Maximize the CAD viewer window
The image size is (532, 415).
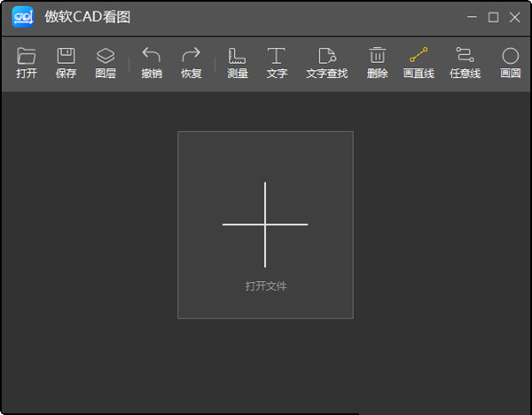point(494,18)
